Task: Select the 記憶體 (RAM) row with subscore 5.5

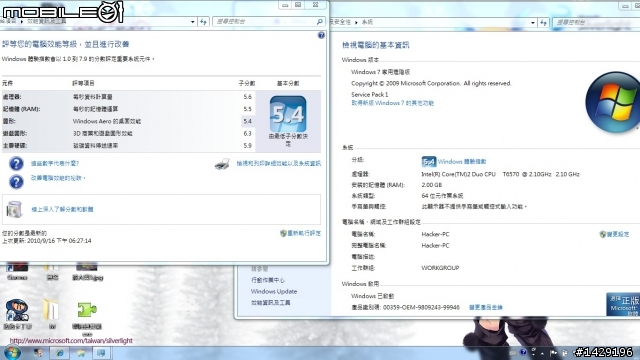Action: [129, 109]
